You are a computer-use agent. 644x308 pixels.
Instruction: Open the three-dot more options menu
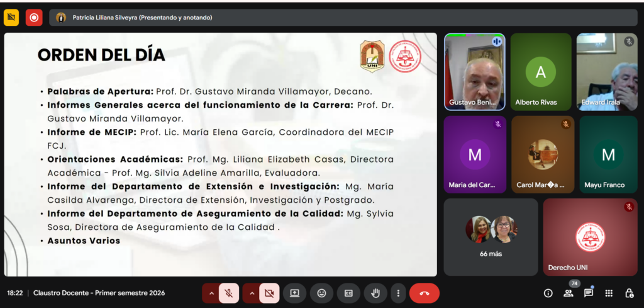tap(397, 293)
